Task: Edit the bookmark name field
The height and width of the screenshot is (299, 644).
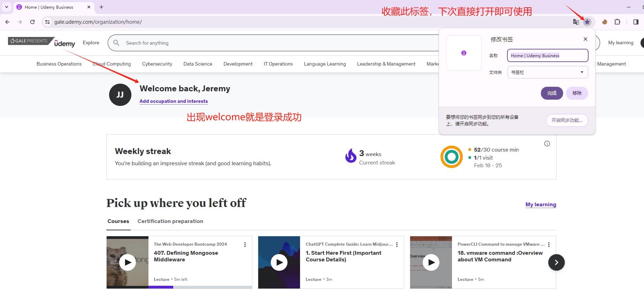Action: point(547,55)
